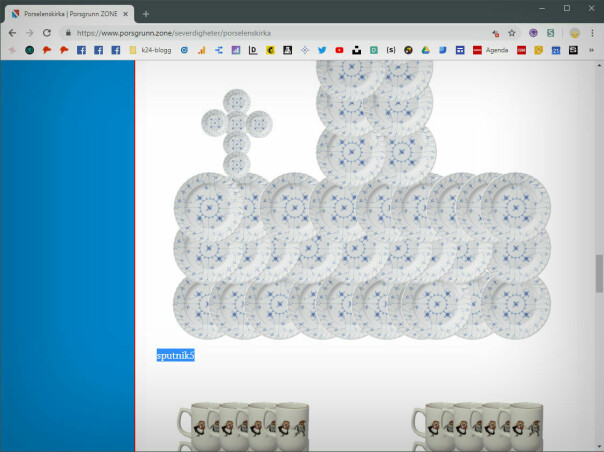
Task: Open the CNN bookmark
Action: click(521, 50)
